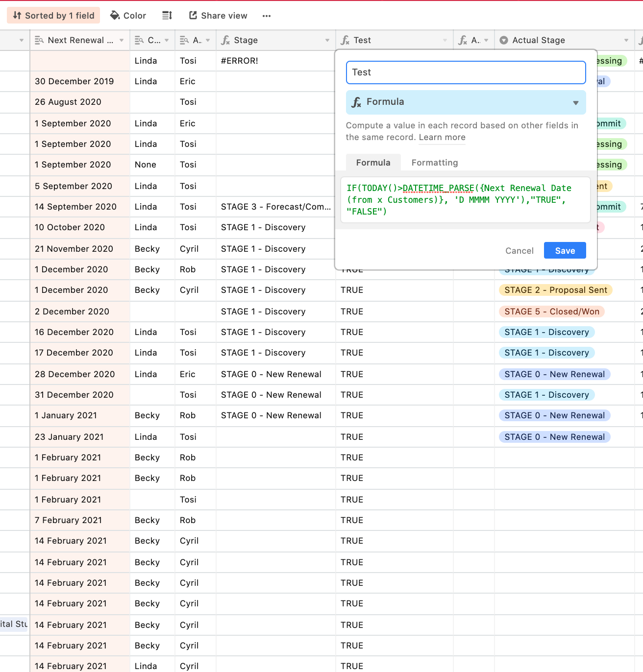Select the 23 January 2021 date cell
Image resolution: width=643 pixels, height=672 pixels.
tap(80, 437)
